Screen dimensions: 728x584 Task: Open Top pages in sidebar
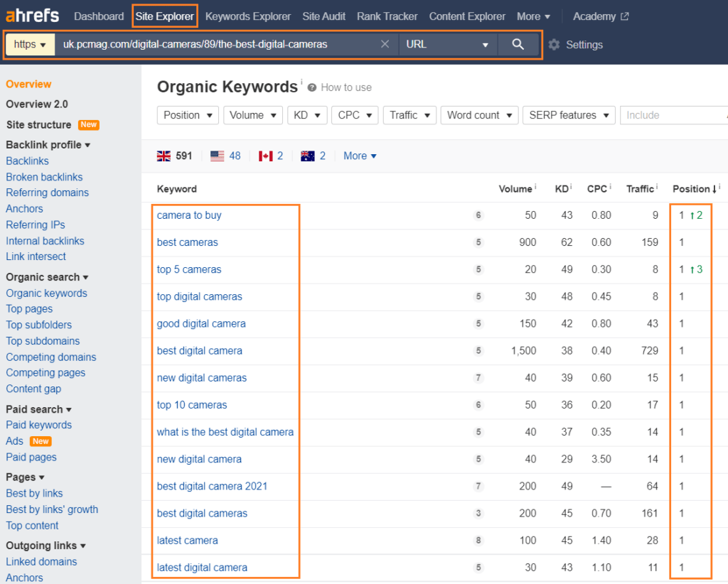[x=29, y=309]
